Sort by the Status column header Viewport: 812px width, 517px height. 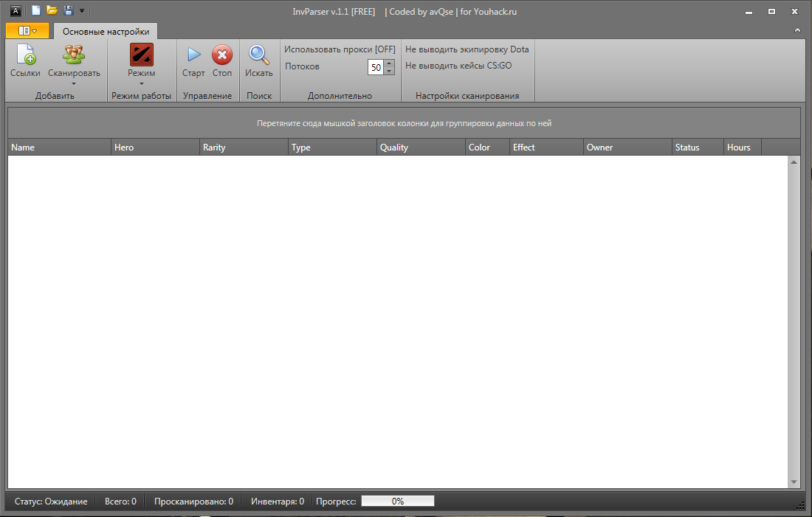pyautogui.click(x=698, y=147)
